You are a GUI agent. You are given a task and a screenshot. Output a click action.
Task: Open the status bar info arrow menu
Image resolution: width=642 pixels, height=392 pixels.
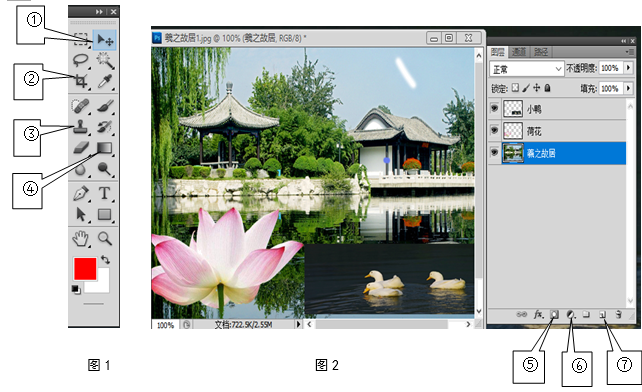click(x=298, y=324)
